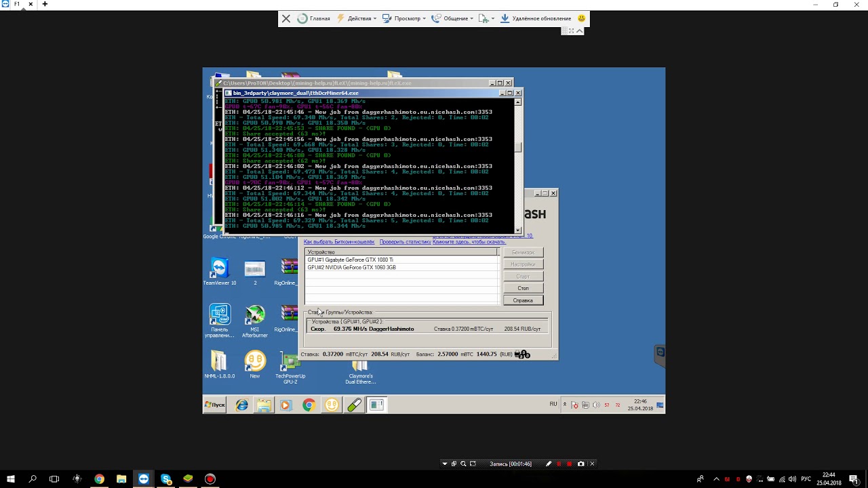Click Google Chrome in remote taskbar
This screenshot has height=488, width=868.
click(309, 405)
